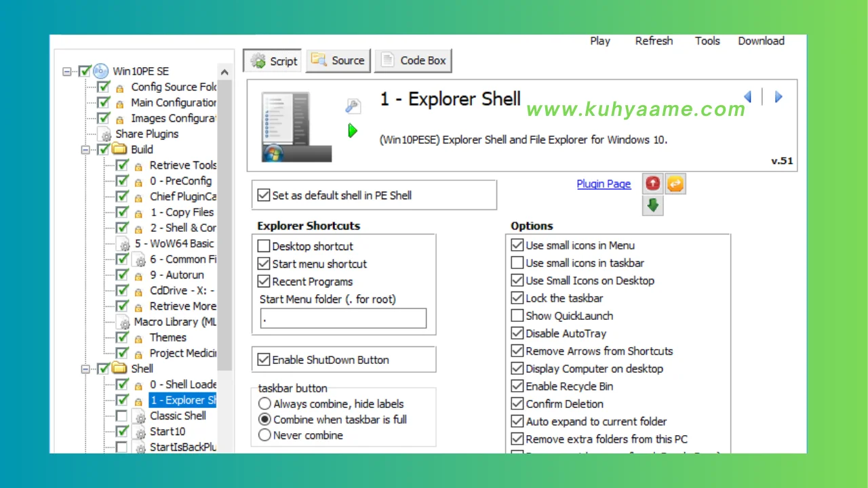868x488 pixels.
Task: Collapse the Shell tree node
Action: pos(85,369)
